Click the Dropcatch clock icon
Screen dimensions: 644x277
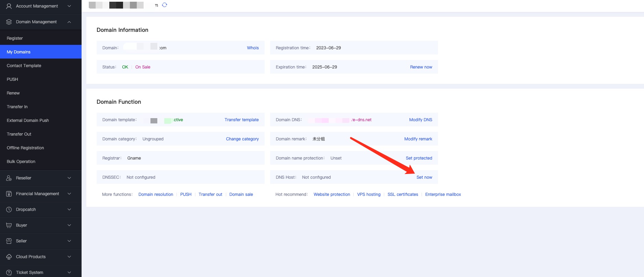pyautogui.click(x=9, y=210)
